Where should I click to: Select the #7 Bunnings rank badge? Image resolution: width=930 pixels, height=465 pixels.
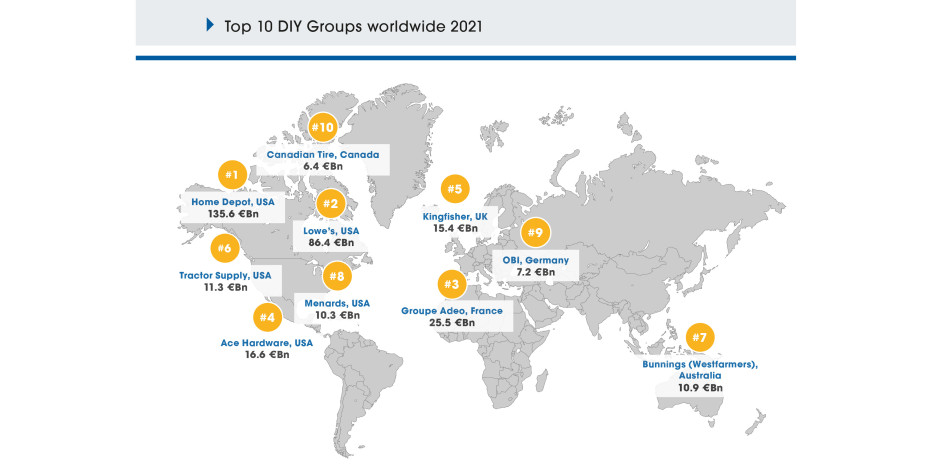pos(699,338)
